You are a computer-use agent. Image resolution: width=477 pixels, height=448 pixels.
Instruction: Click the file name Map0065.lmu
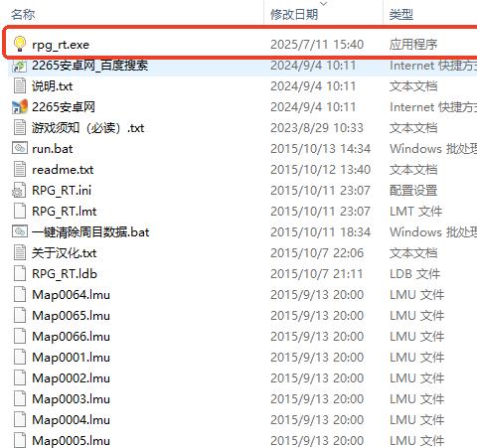71,316
